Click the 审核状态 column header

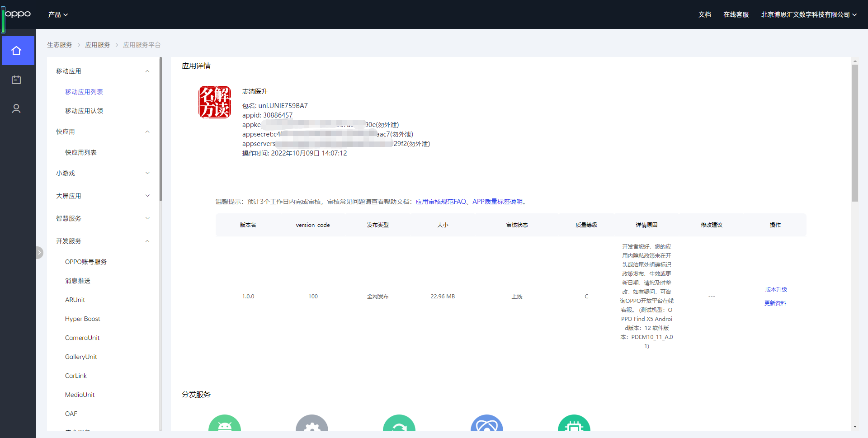(x=517, y=225)
